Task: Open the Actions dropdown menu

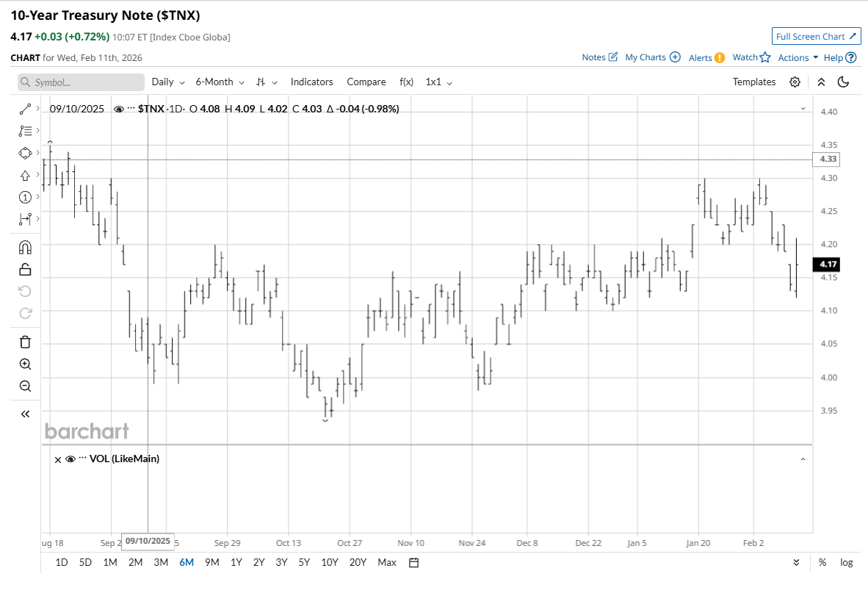Action: click(x=798, y=57)
